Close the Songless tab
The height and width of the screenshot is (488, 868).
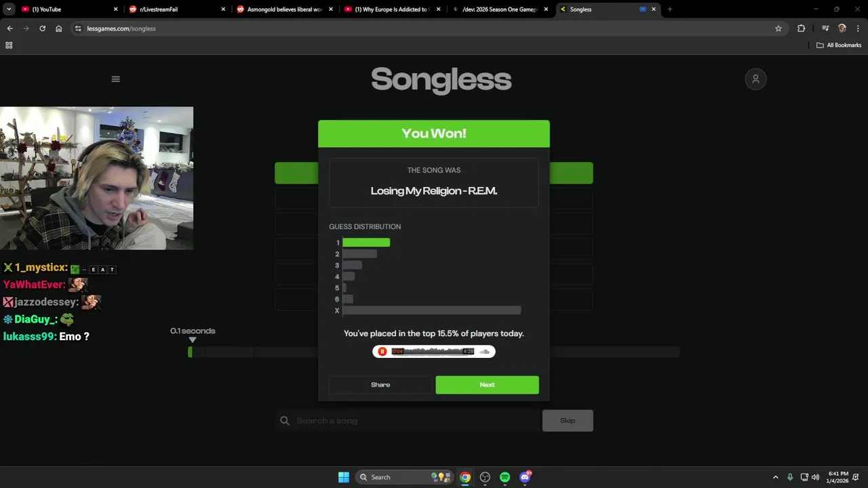pos(654,9)
